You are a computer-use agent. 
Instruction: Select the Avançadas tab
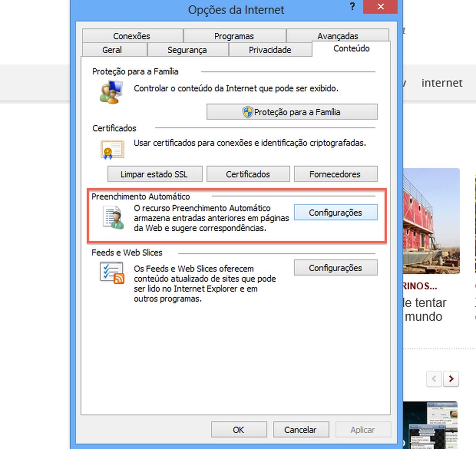(338, 36)
